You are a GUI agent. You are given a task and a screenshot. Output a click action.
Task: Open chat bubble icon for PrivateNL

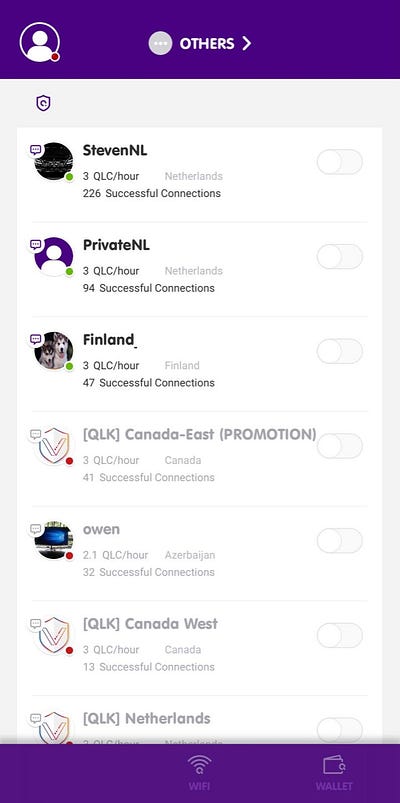(35, 245)
